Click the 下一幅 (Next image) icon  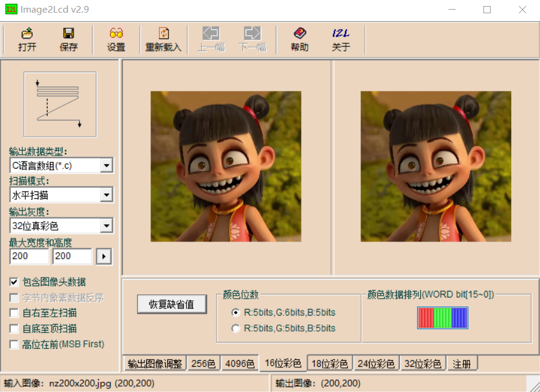point(252,39)
